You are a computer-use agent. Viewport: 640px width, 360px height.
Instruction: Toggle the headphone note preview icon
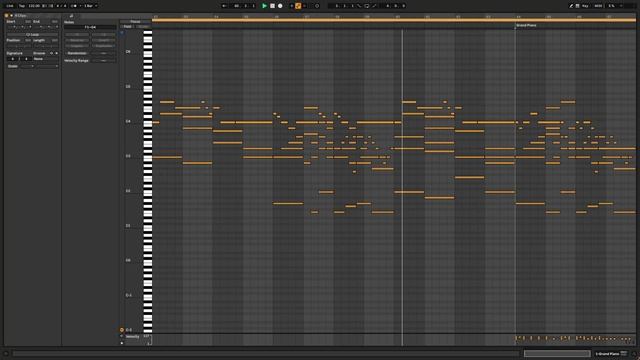[x=122, y=33]
